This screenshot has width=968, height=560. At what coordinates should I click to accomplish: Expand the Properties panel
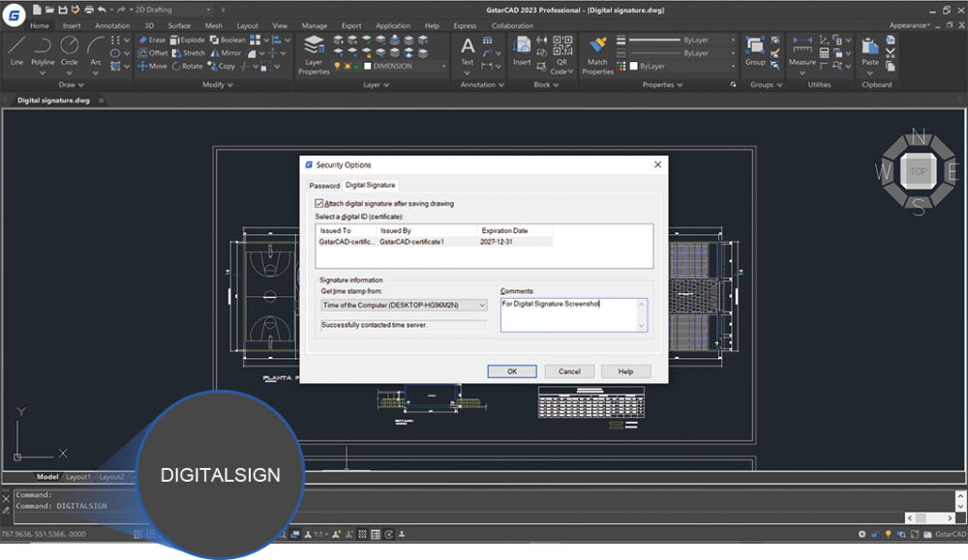pyautogui.click(x=662, y=85)
